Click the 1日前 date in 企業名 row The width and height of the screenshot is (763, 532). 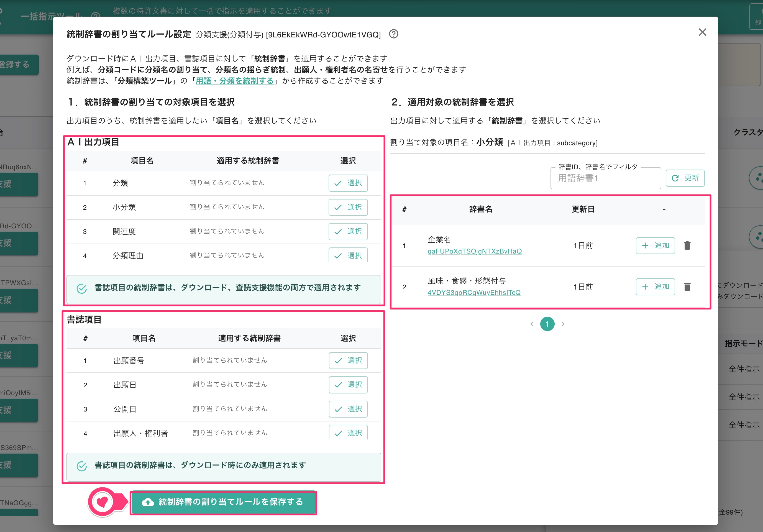583,245
